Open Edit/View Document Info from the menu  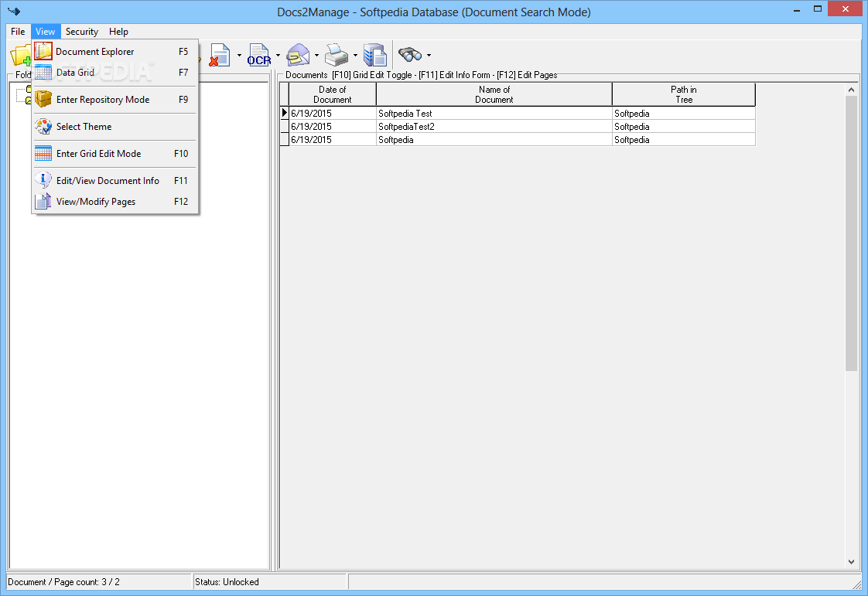(114, 181)
